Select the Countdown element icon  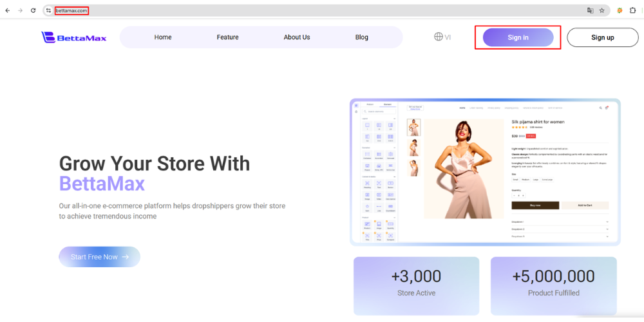(391, 208)
